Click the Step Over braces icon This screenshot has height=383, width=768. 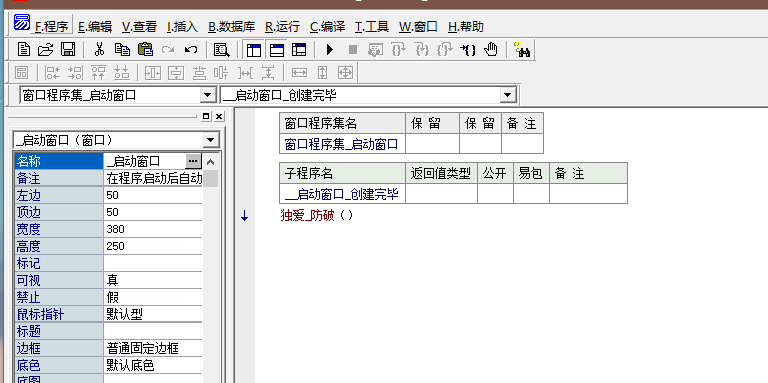[399, 49]
